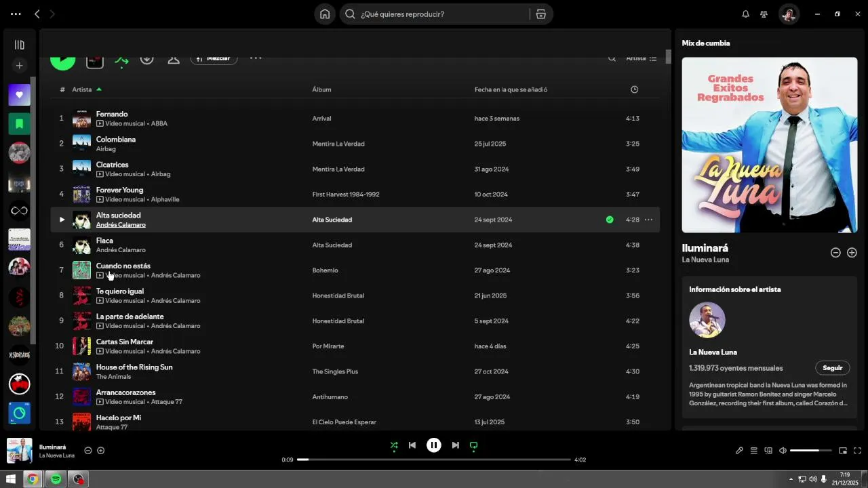Follow La Nueva Luna with Seguir button
This screenshot has height=488, width=868.
click(832, 368)
